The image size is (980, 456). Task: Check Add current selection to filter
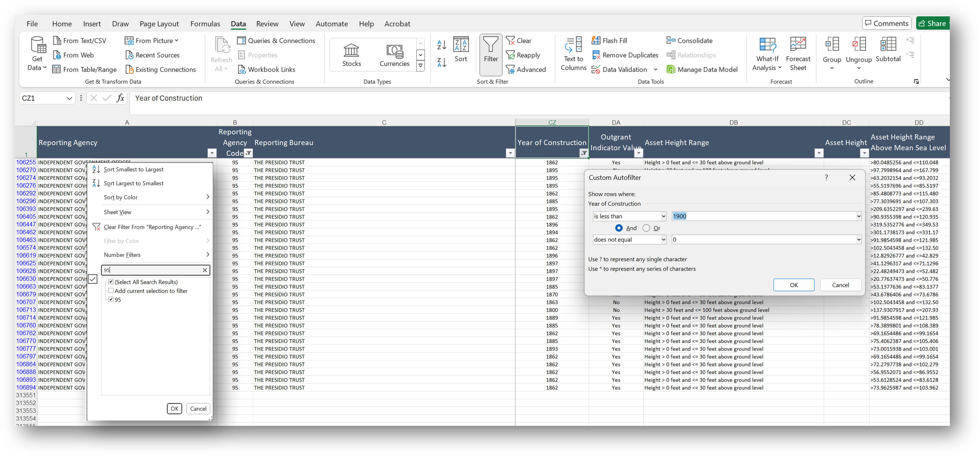pyautogui.click(x=111, y=291)
